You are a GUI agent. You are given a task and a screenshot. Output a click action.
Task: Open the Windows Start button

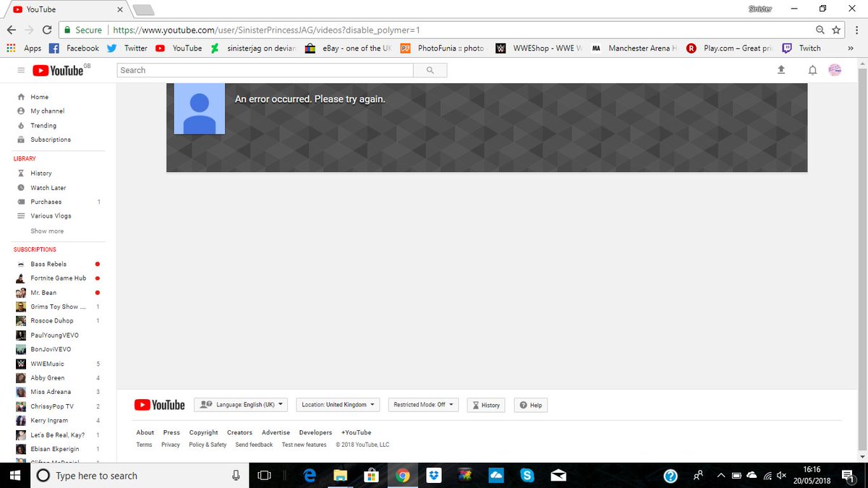click(14, 476)
